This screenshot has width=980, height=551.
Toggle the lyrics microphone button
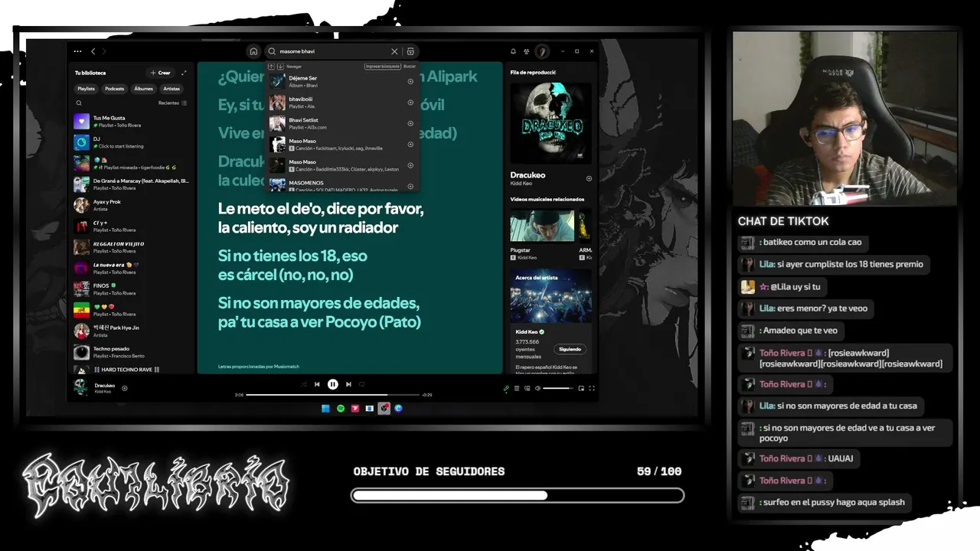tap(506, 388)
